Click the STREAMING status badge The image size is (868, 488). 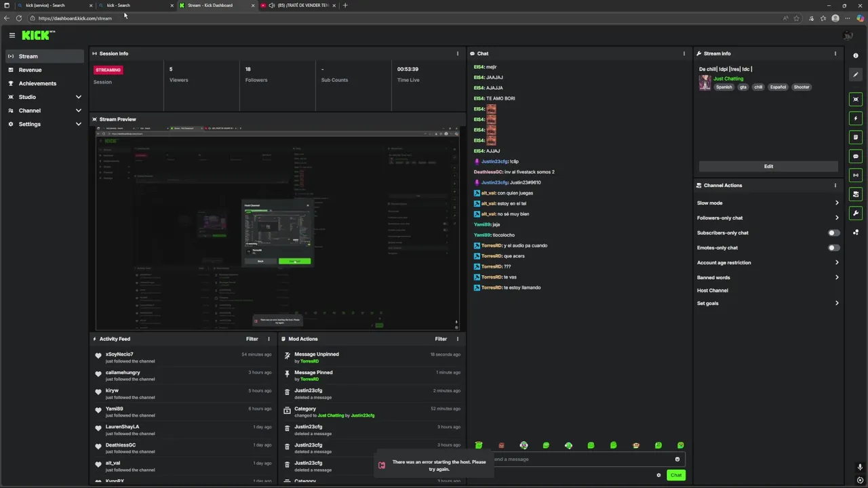[108, 70]
